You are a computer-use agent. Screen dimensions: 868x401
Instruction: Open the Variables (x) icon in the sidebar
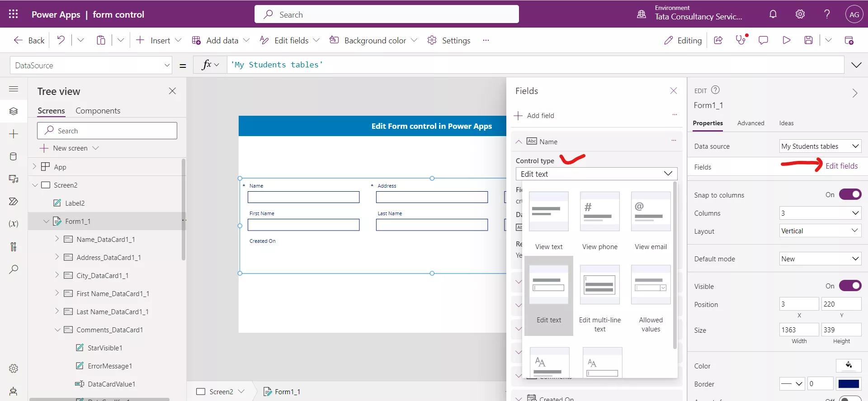(14, 223)
